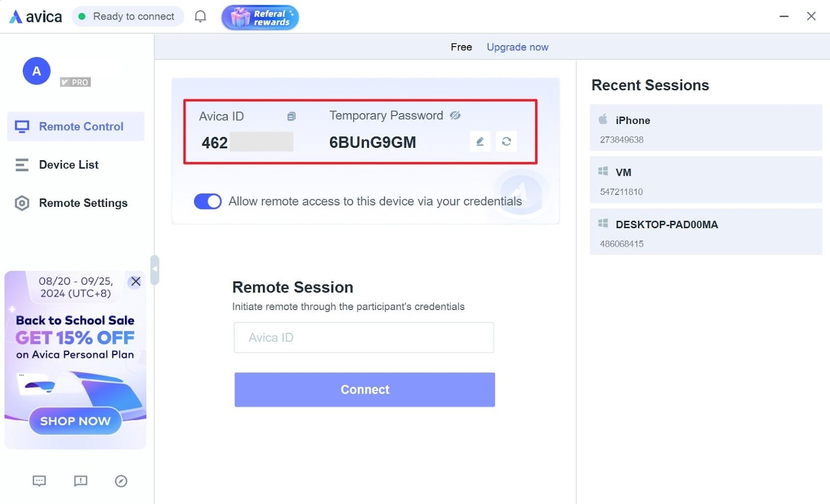Click the Back to School Sale ad image
This screenshot has width=830, height=504.
75,359
